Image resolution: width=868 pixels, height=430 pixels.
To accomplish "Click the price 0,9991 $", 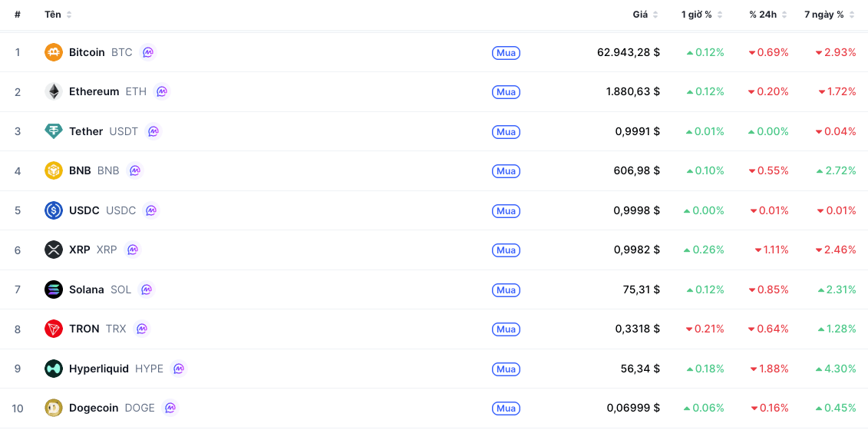I will tap(637, 131).
